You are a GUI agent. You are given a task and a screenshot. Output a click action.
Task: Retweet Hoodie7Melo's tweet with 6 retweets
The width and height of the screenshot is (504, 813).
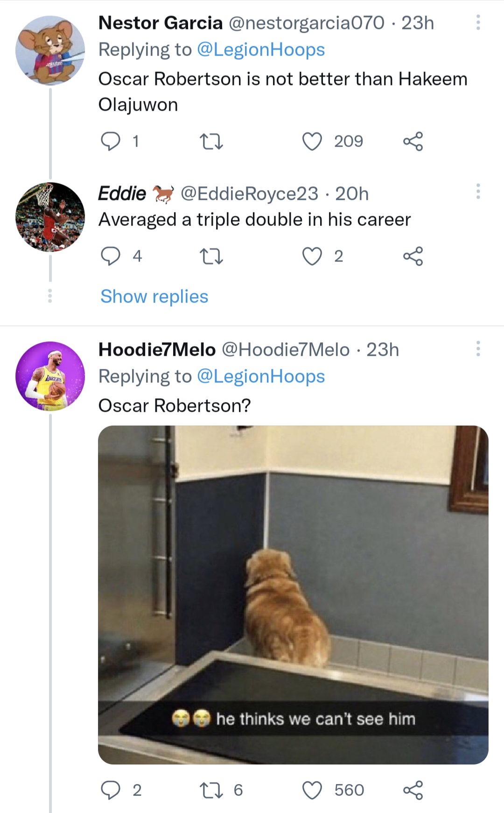211,790
